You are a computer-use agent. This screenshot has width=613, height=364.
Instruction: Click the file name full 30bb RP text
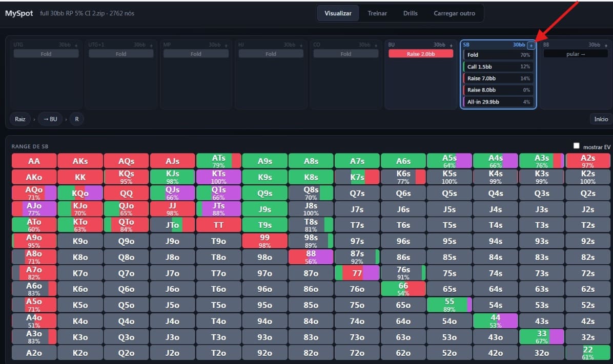[87, 13]
